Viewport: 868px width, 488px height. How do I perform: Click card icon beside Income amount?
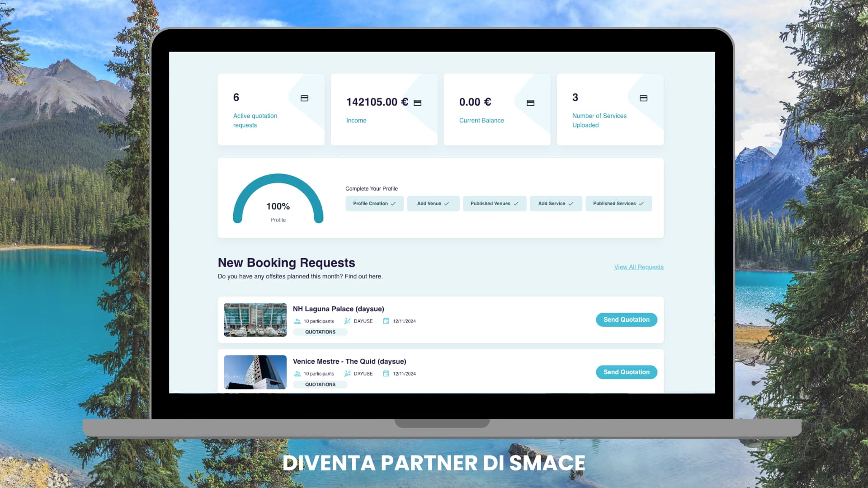pos(417,103)
